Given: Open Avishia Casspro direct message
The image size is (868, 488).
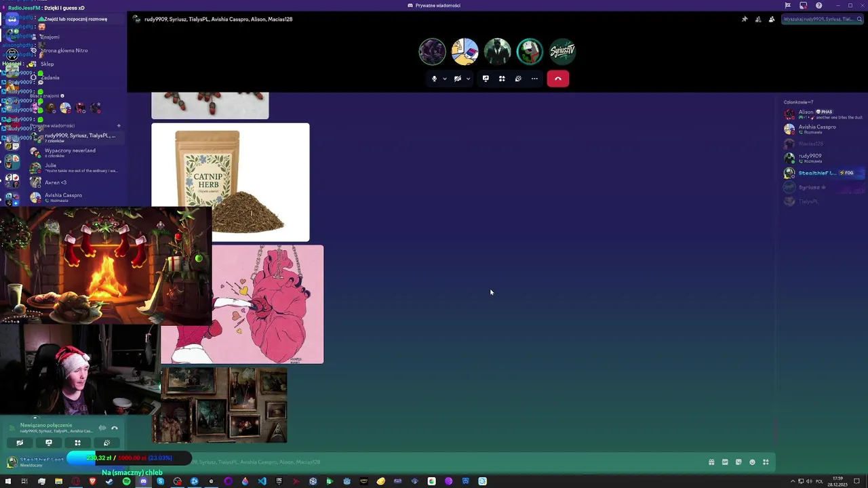Looking at the screenshot, I should [x=76, y=197].
